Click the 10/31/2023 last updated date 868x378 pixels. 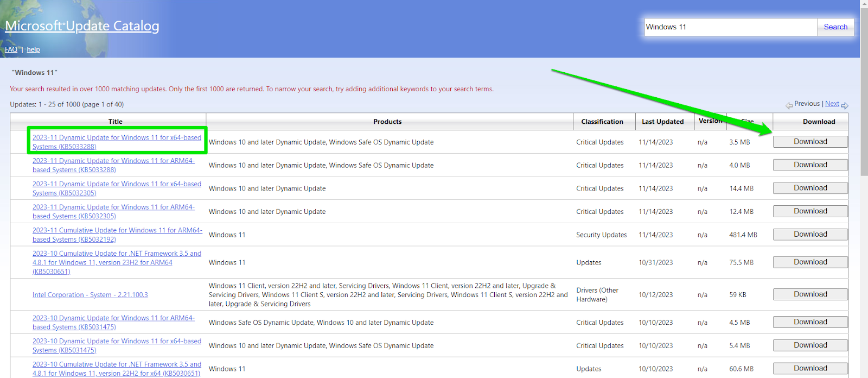[x=655, y=262]
